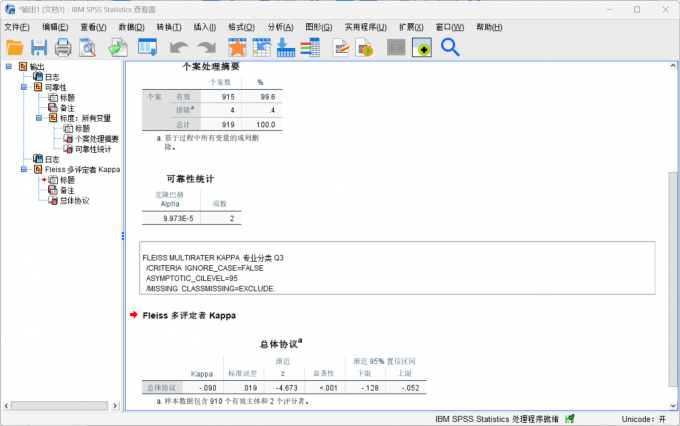Collapse the 输出 root node in the outline

[9, 66]
